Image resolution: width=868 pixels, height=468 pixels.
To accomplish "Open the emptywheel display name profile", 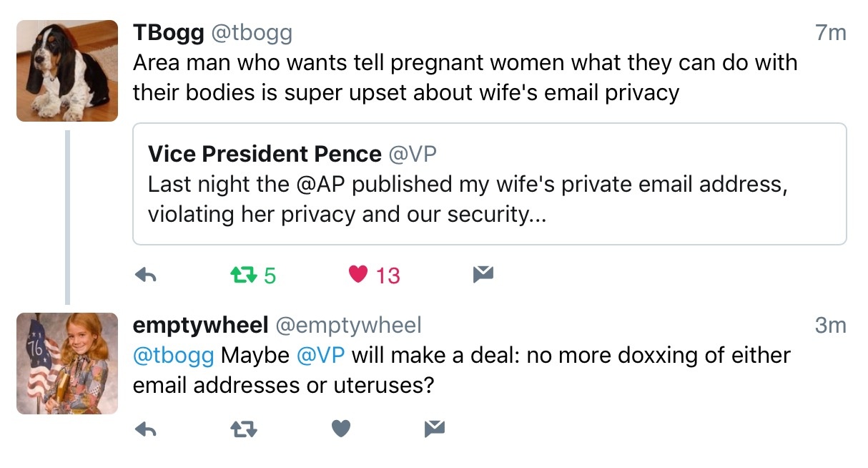I will 200,325.
